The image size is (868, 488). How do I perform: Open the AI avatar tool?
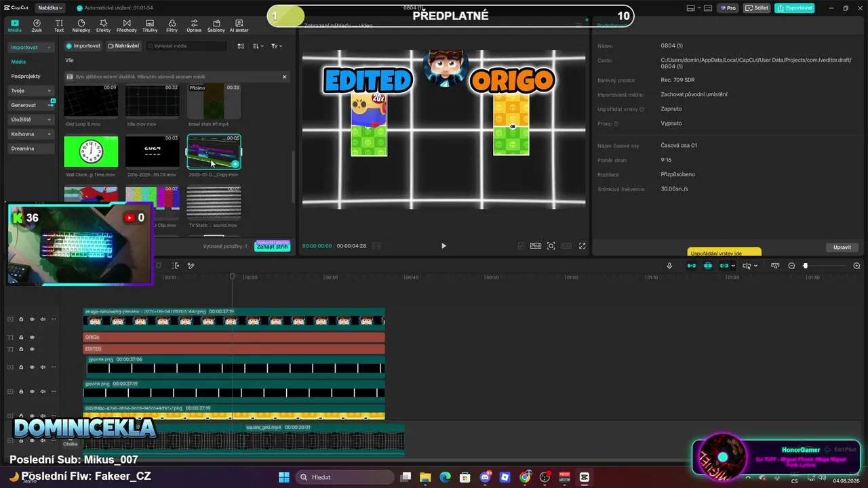pyautogui.click(x=239, y=26)
